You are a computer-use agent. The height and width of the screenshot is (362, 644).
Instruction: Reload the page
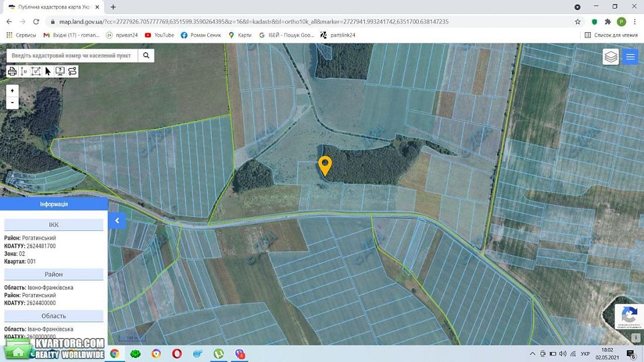(x=36, y=21)
